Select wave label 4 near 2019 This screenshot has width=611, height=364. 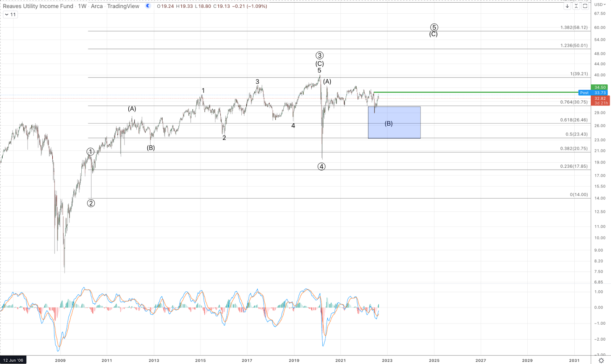click(x=293, y=126)
